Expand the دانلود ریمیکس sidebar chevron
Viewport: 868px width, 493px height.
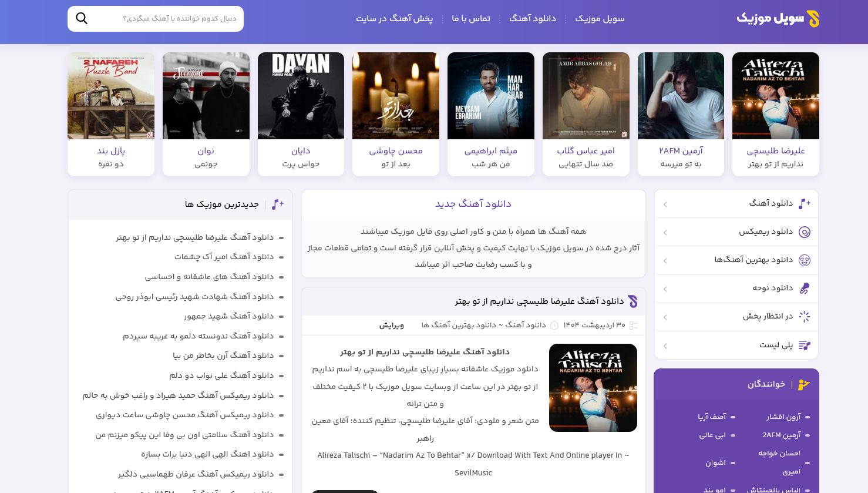point(665,233)
